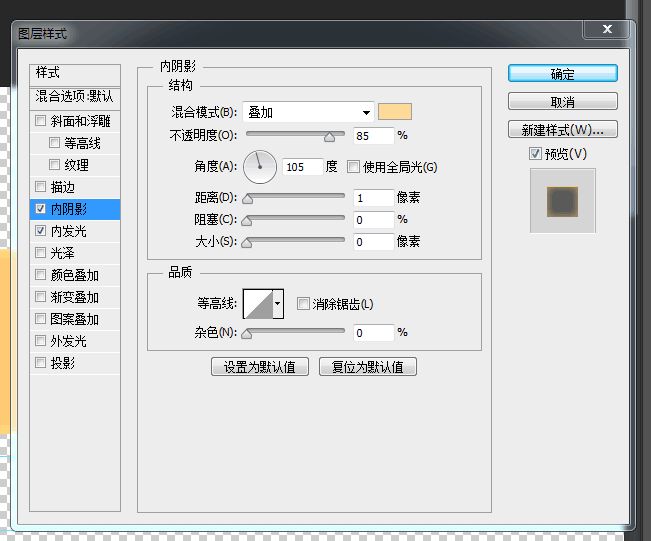
Task: Click the 阻塞 slider handle
Action: tap(247, 221)
